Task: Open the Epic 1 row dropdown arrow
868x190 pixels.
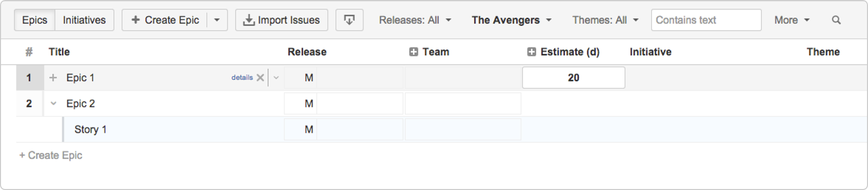Action: coord(276,77)
